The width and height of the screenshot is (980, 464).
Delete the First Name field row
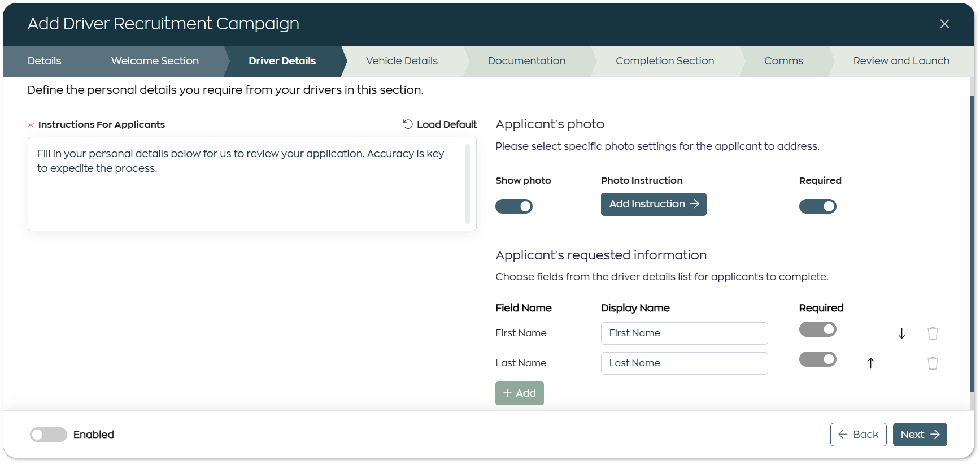pos(933,333)
